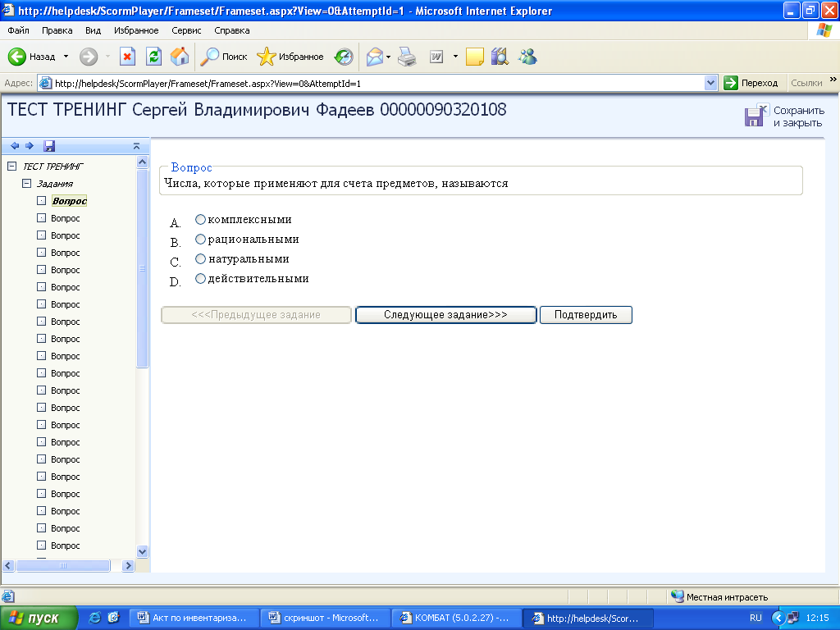
Task: Click the Ссылки links toolbar label
Action: (806, 83)
